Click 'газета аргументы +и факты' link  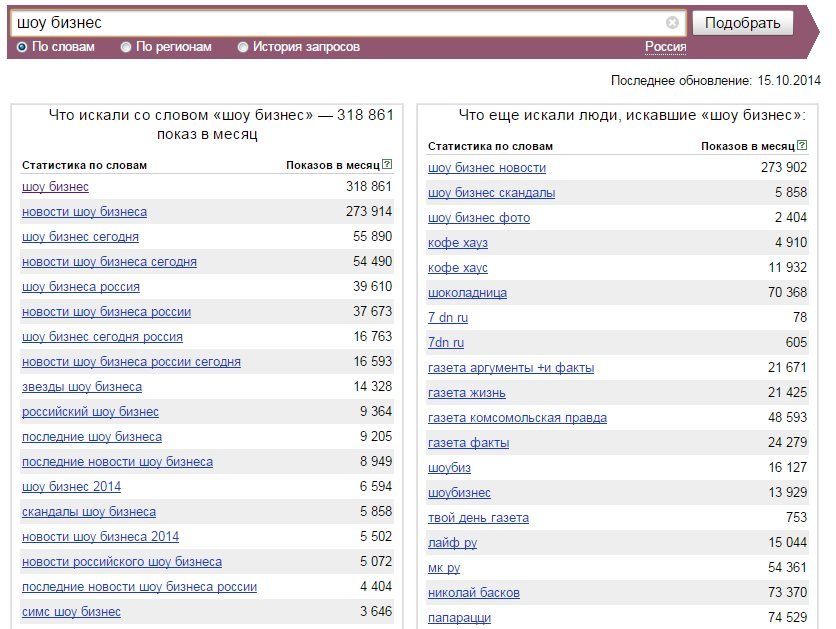(511, 368)
